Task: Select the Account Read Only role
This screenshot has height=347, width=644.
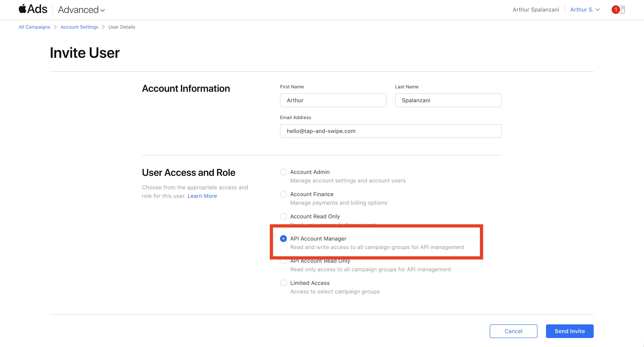Action: [283, 216]
